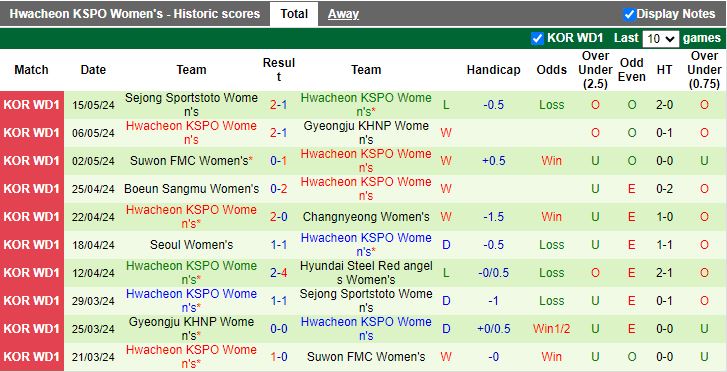The image size is (727, 372).
Task: Click the date 18/04/24
Action: point(93,245)
